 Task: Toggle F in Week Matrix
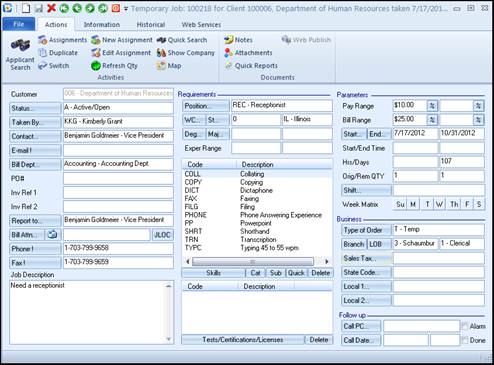coord(467,204)
